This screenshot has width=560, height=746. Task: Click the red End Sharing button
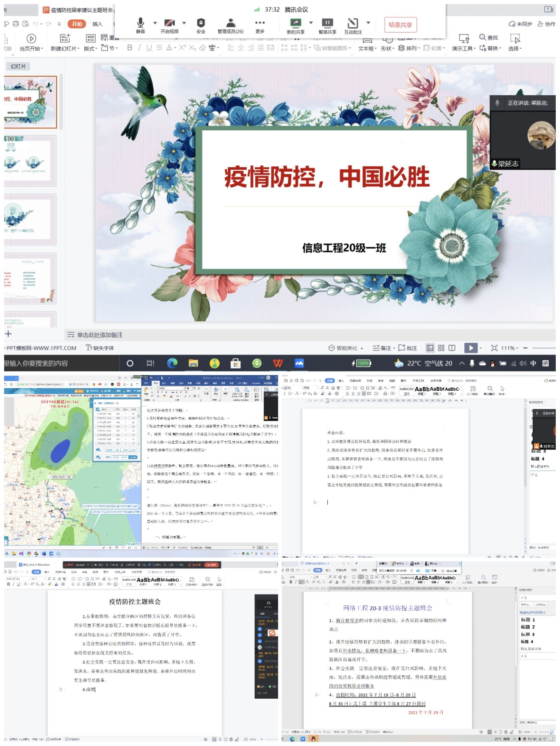(400, 25)
